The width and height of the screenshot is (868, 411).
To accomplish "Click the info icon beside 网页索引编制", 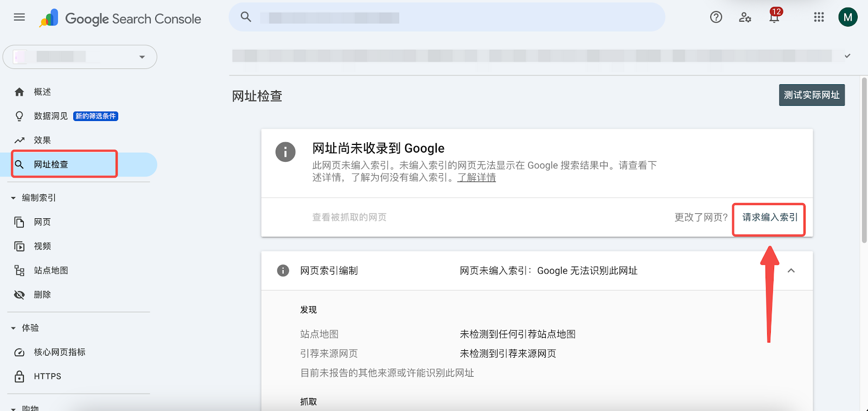I will [283, 270].
